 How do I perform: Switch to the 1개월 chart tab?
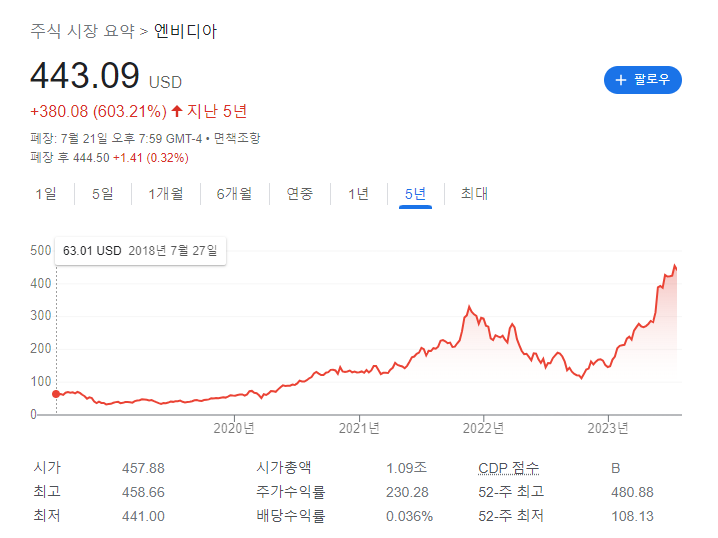click(x=166, y=194)
